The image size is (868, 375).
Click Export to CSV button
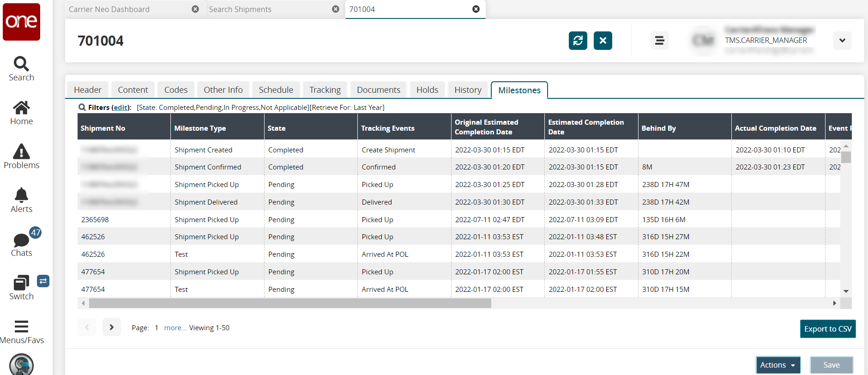pos(827,329)
